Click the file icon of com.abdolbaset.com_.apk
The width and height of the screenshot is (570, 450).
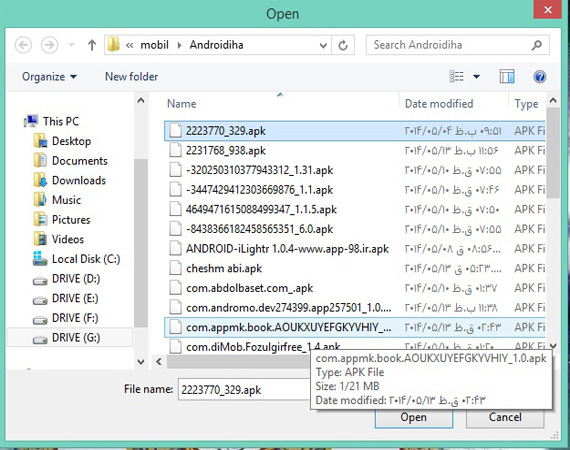pyautogui.click(x=176, y=288)
